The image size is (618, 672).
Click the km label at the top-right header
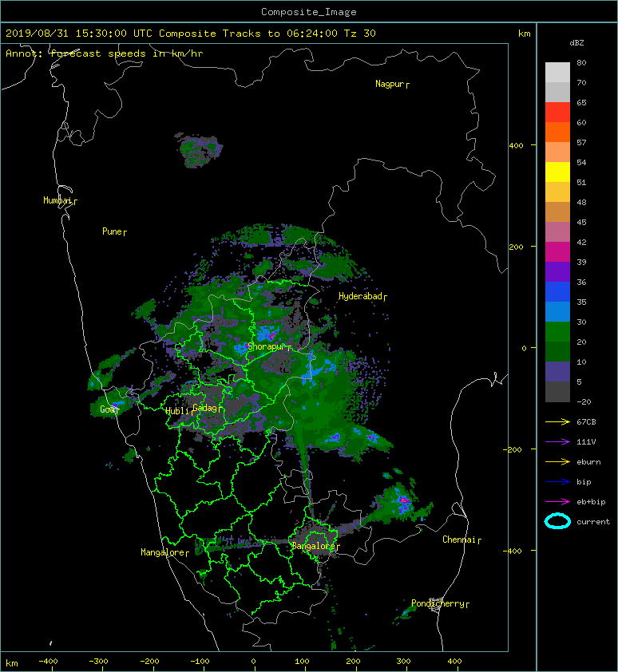[524, 34]
